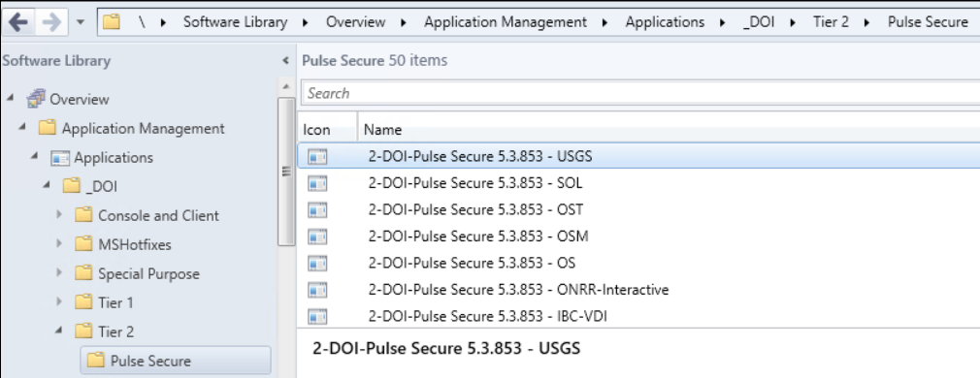980x378 pixels.
Task: Expand the MSHotfixes folder
Action: point(59,243)
